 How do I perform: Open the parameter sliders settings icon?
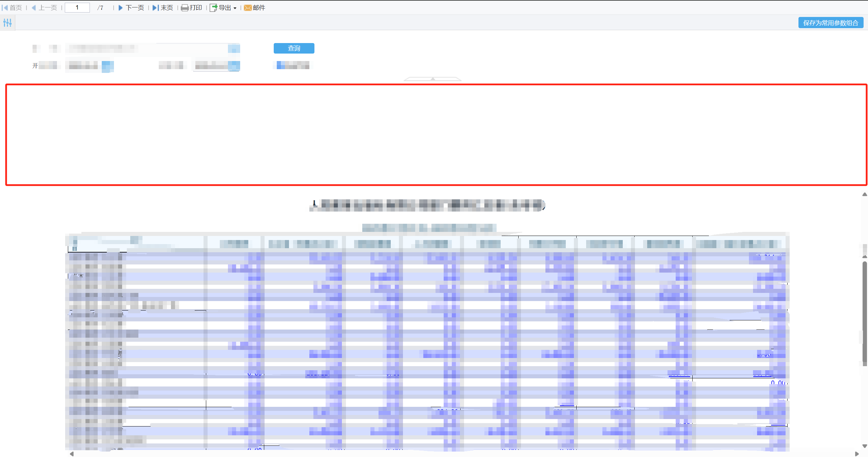click(x=7, y=23)
